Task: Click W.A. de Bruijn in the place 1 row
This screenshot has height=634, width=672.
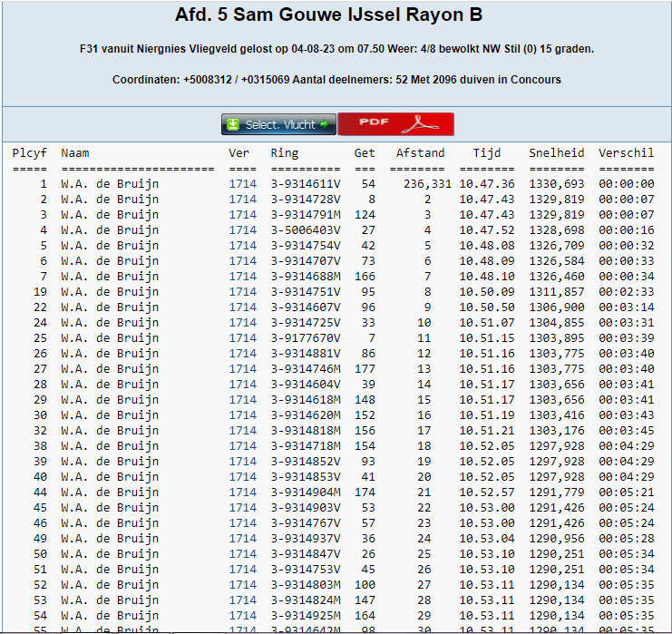Action: pyautogui.click(x=110, y=184)
